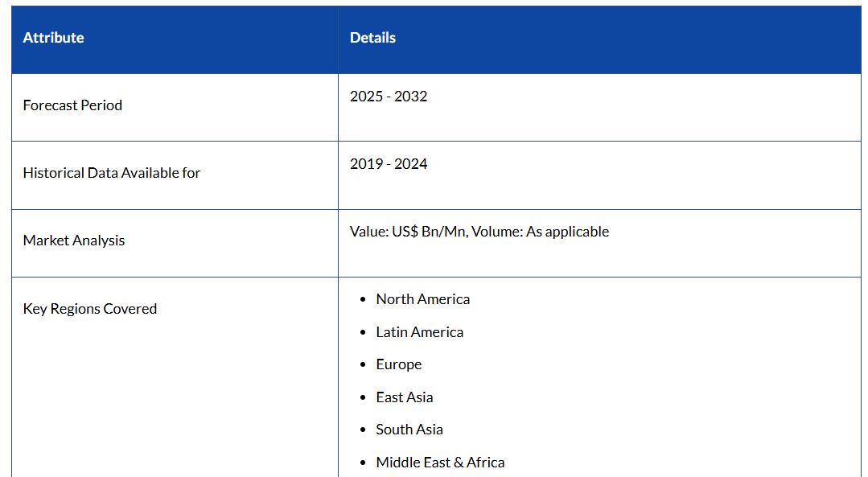Click the Details column header
This screenshot has height=477, width=868.
pos(372,38)
